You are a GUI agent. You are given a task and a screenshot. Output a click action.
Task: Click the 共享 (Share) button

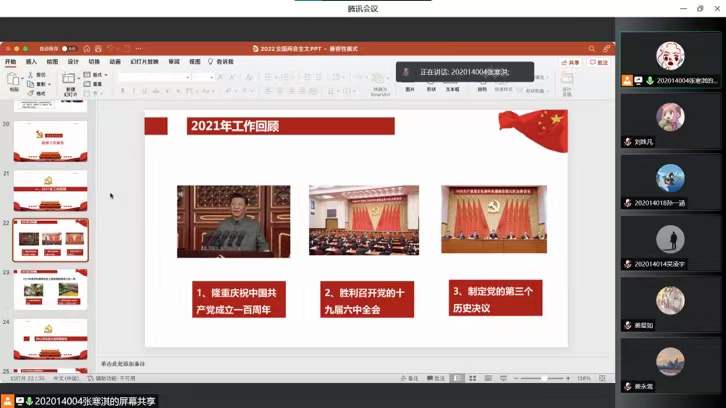(x=570, y=62)
